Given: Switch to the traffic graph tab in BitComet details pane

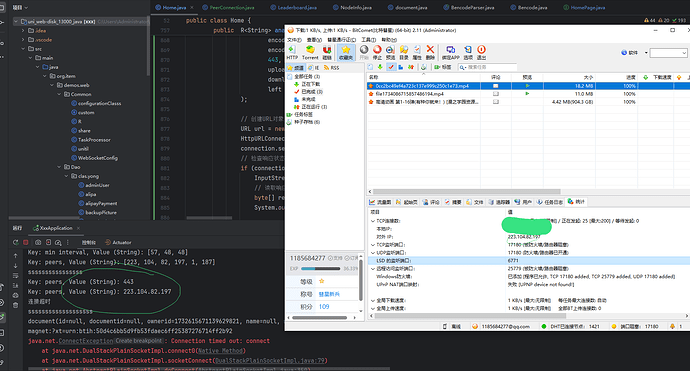Looking at the screenshot, I should point(380,202).
